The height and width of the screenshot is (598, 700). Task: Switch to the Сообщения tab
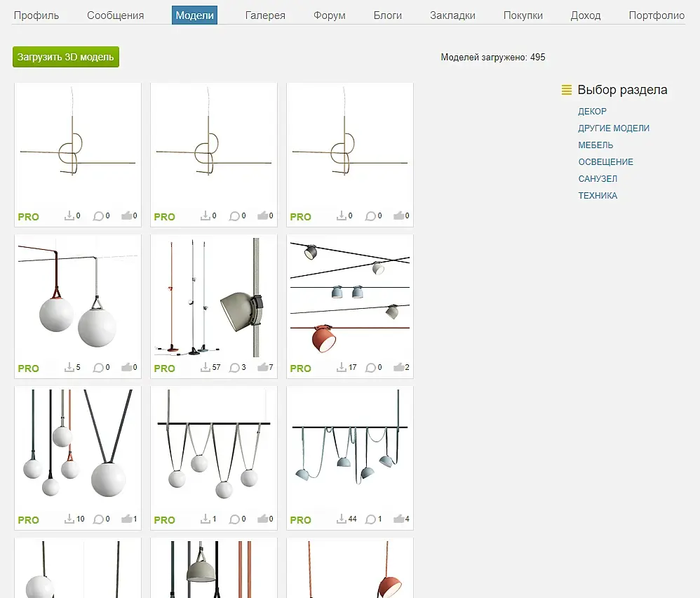tap(115, 15)
